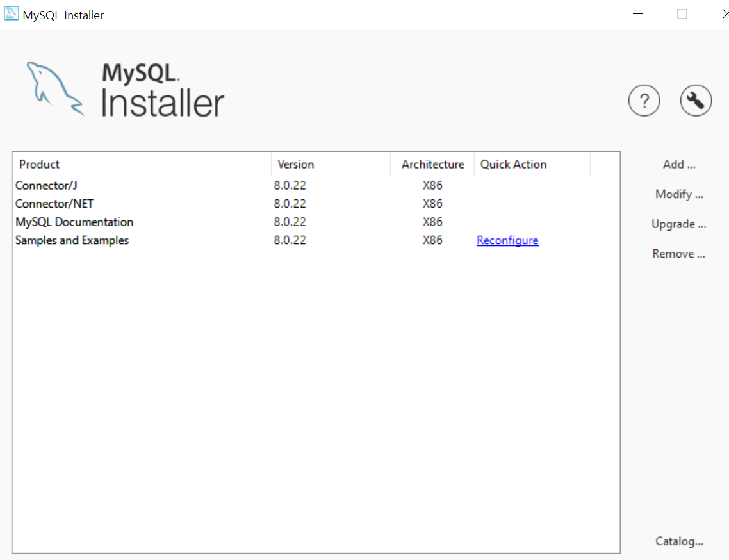Minimize the MySQL Installer window
Viewport: 729px width, 560px height.
638,14
